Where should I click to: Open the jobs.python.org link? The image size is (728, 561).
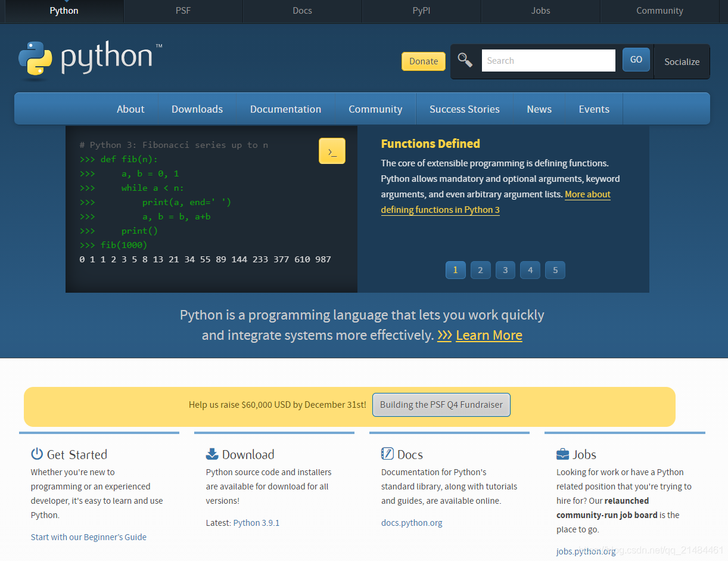click(x=586, y=551)
